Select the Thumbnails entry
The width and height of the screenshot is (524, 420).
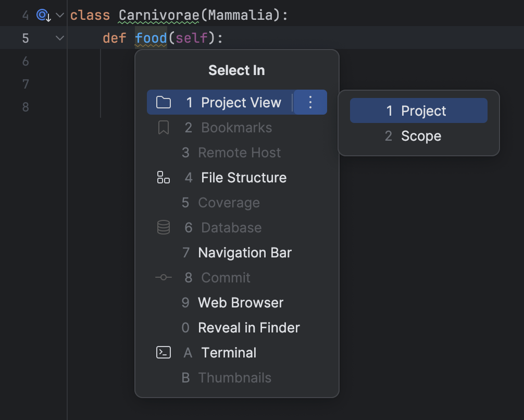click(x=234, y=377)
